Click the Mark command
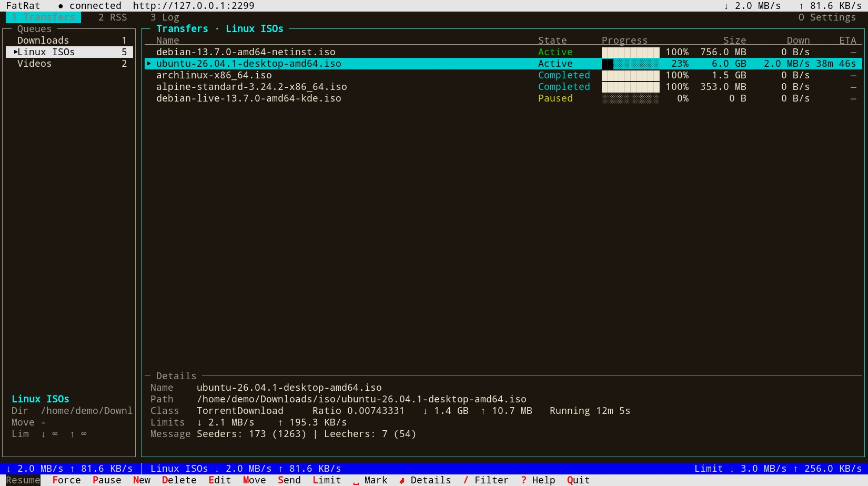The width and height of the screenshot is (868, 486). coord(370,480)
